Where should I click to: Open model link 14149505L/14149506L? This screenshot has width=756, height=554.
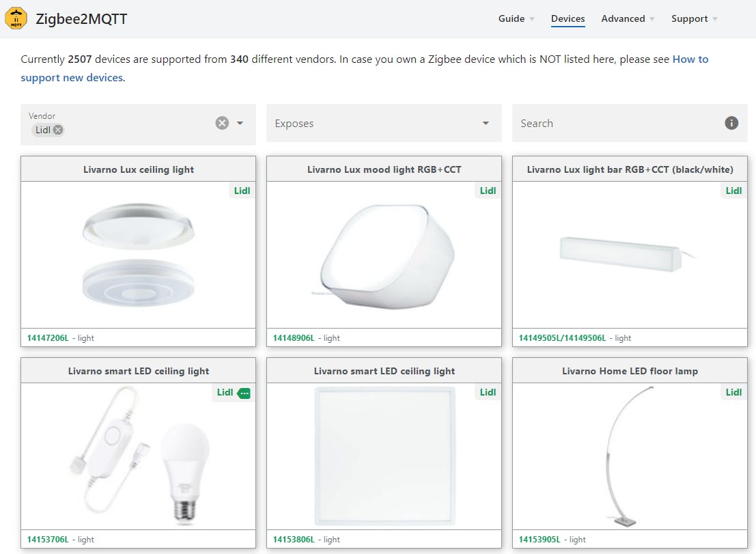click(562, 338)
